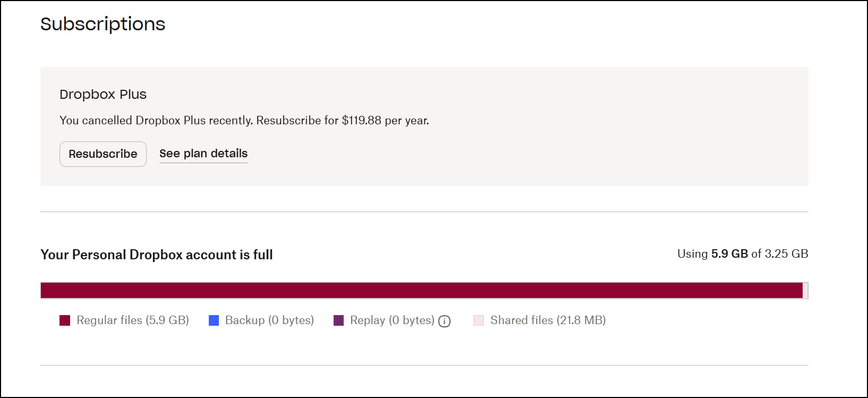Image resolution: width=868 pixels, height=398 pixels.
Task: Click the Resubscribe button
Action: pos(103,154)
